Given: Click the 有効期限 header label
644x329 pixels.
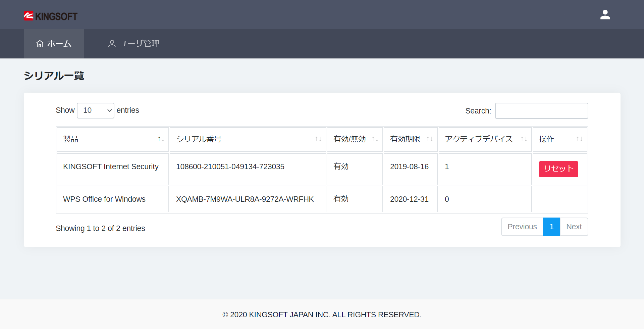Looking at the screenshot, I should pos(405,139).
